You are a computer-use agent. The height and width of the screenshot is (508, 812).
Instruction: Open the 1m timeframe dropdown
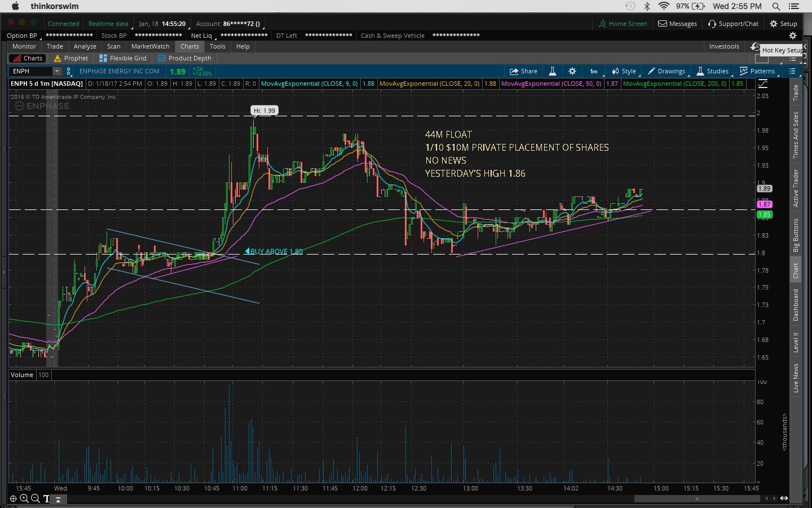point(594,71)
